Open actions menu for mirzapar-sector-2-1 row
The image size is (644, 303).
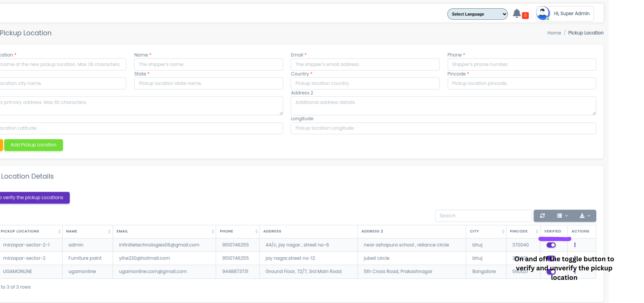(x=575, y=245)
